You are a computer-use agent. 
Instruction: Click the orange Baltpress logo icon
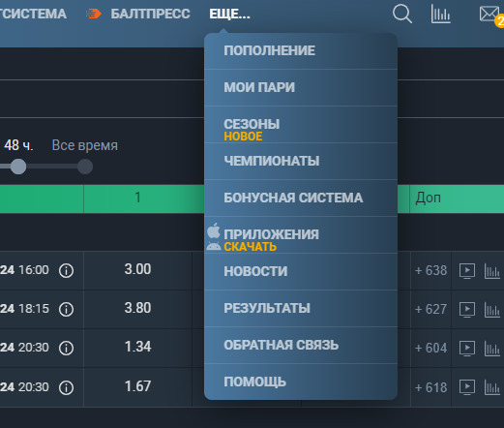click(x=94, y=14)
